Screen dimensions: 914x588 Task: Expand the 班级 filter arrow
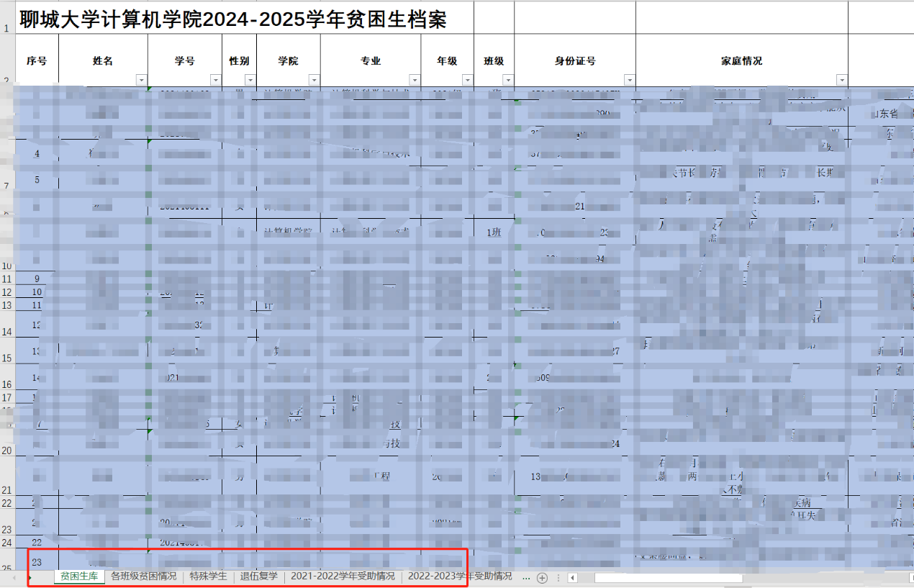pos(508,80)
